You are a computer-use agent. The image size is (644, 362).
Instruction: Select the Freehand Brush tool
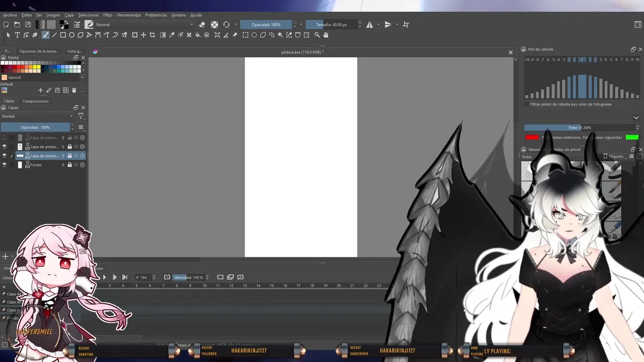pyautogui.click(x=45, y=35)
